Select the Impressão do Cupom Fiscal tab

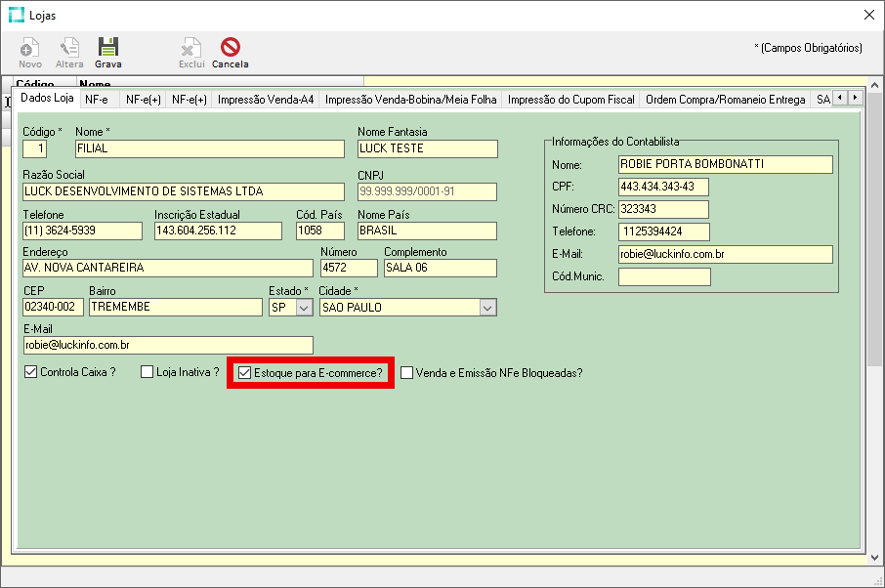point(571,100)
